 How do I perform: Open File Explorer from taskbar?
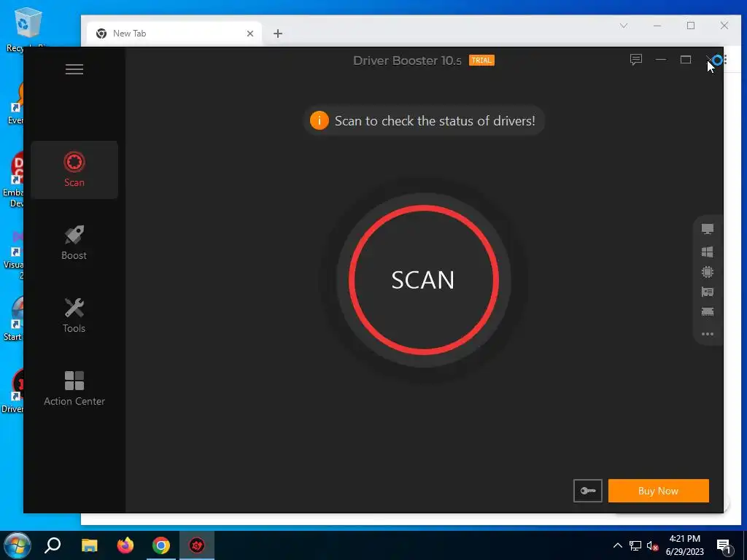pos(89,545)
